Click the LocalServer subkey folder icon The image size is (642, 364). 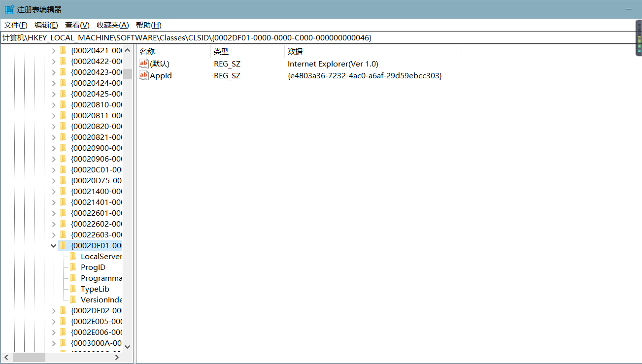click(x=73, y=256)
